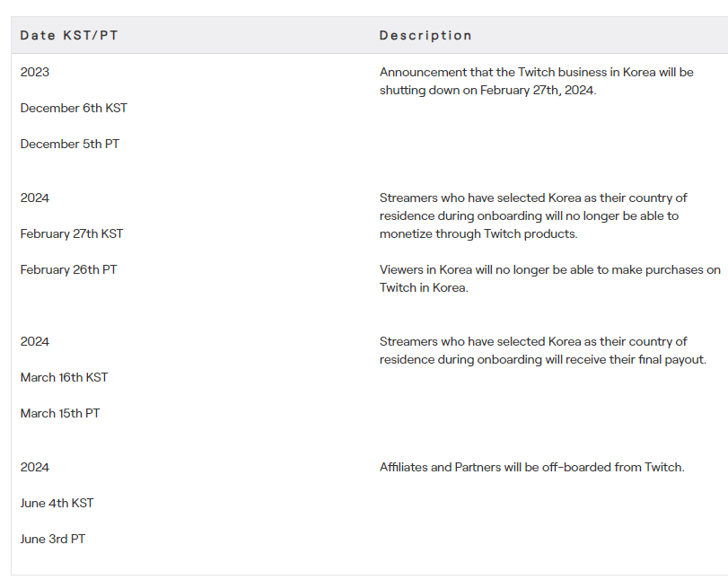Click the Viewers in Korea purchases paragraph
The height and width of the screenshot is (580, 728).
550,278
